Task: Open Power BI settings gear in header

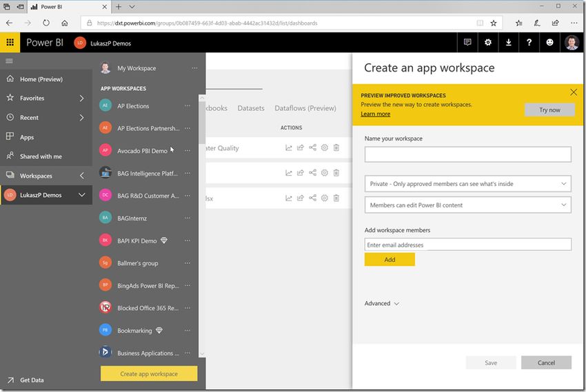Action: pos(487,42)
